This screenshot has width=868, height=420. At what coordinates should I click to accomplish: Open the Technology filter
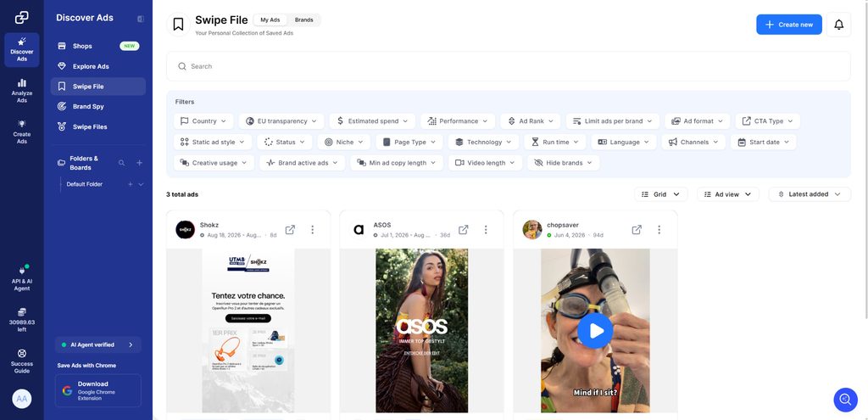click(483, 142)
